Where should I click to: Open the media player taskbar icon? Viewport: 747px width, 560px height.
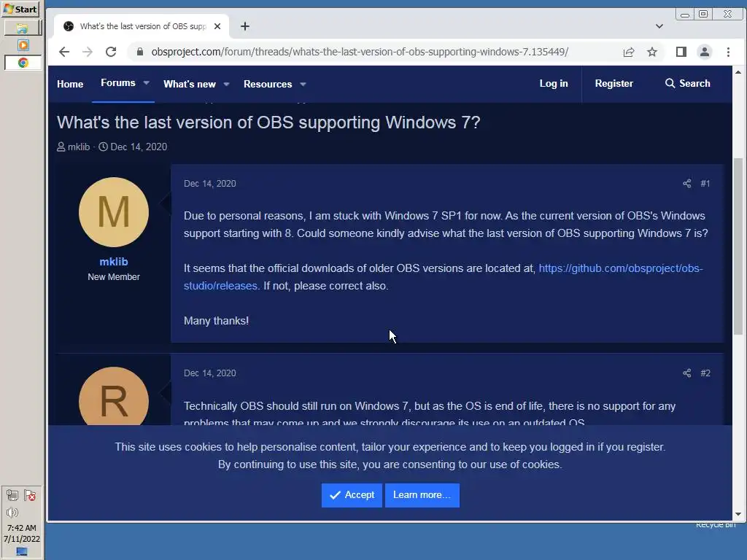click(x=23, y=45)
